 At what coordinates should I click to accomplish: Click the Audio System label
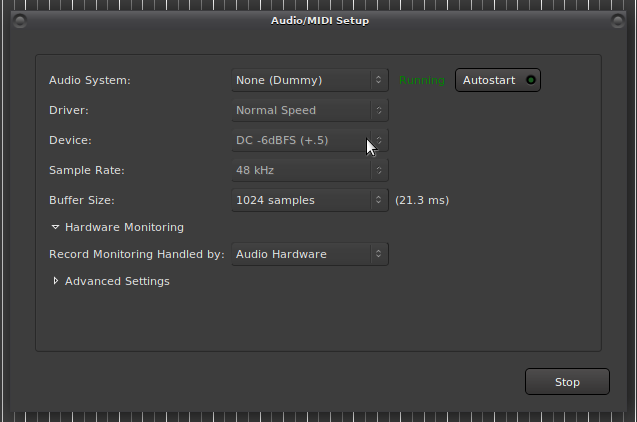click(x=90, y=80)
